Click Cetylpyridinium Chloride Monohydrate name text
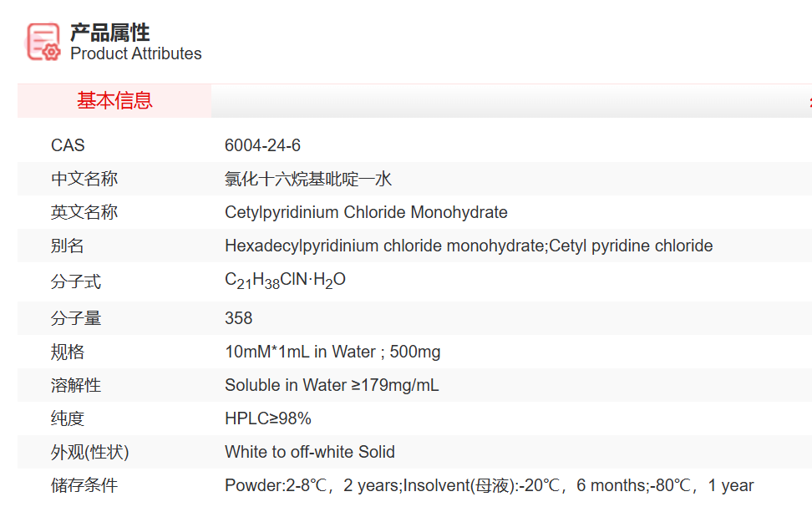The height and width of the screenshot is (512, 812). click(366, 212)
